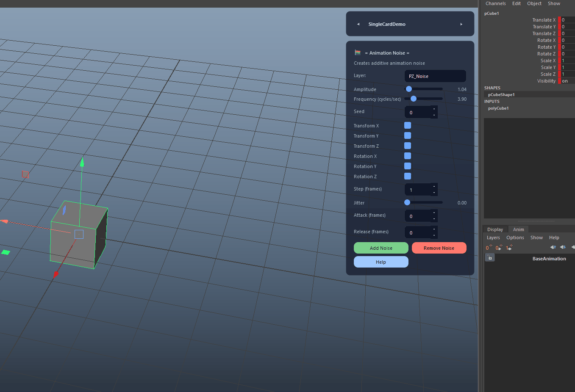Go to next card with right arrow
This screenshot has height=392, width=575.
461,24
